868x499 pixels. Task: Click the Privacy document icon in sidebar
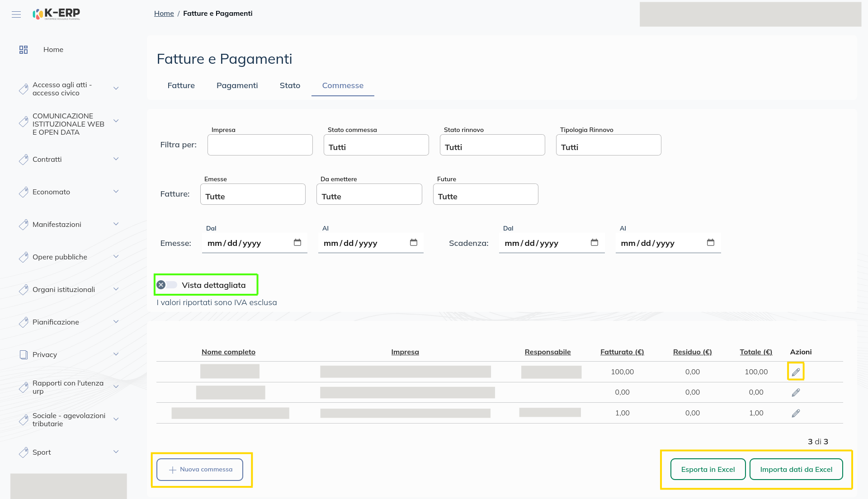click(x=24, y=355)
